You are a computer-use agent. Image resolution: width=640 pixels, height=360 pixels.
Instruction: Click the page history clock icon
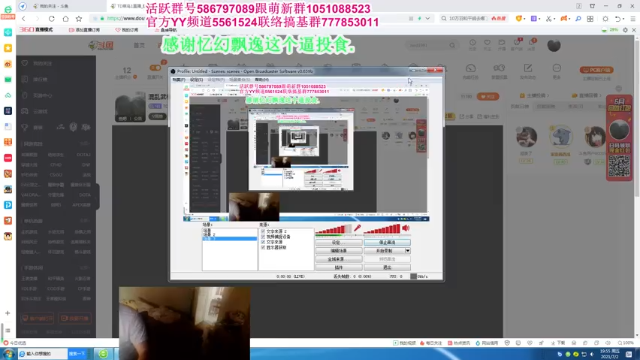click(472, 42)
